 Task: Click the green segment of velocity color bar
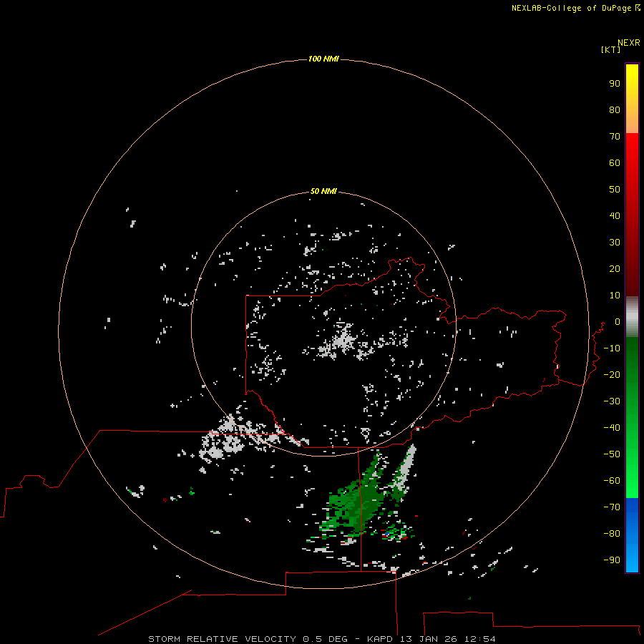click(632, 418)
